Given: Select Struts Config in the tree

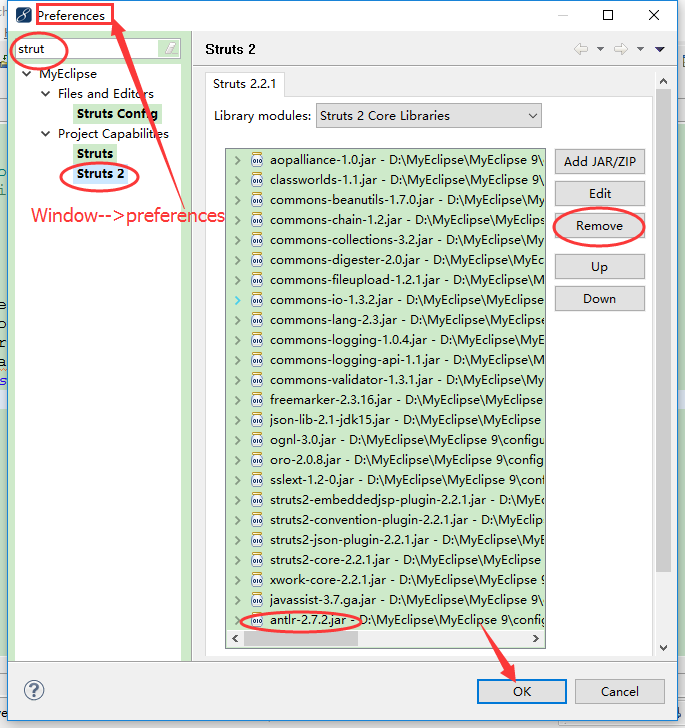Looking at the screenshot, I should tap(117, 114).
